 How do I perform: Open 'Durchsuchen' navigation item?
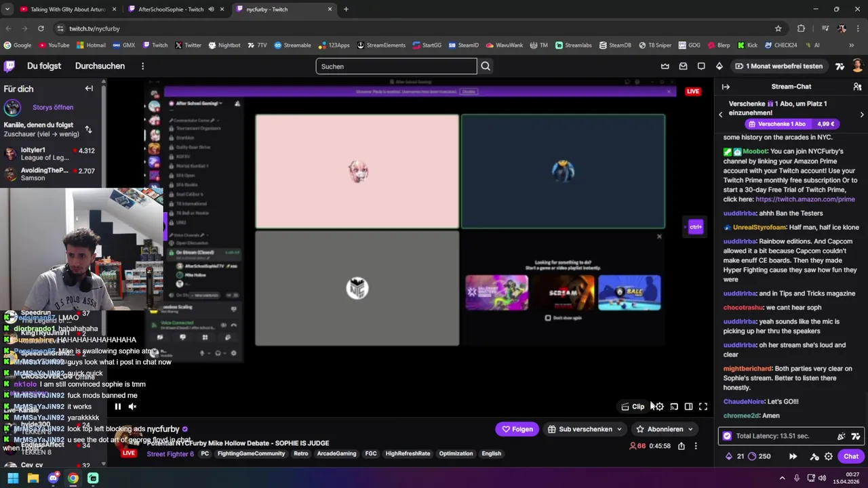tap(100, 66)
